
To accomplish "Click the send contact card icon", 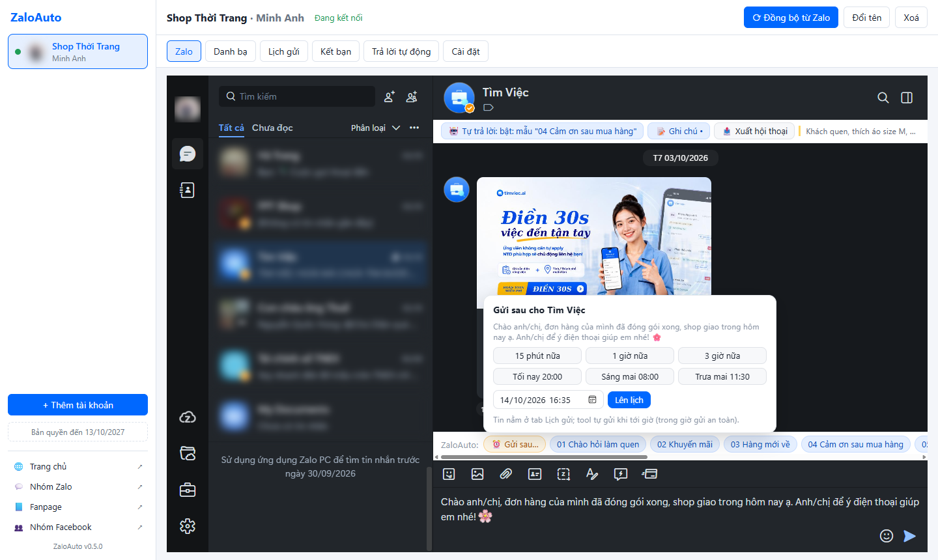I will (x=535, y=474).
